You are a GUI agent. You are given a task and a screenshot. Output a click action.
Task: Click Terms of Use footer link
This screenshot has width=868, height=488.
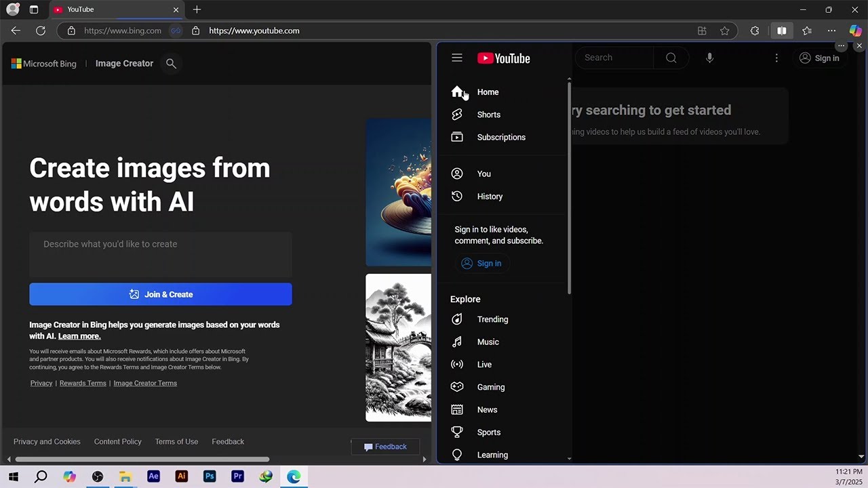(176, 442)
